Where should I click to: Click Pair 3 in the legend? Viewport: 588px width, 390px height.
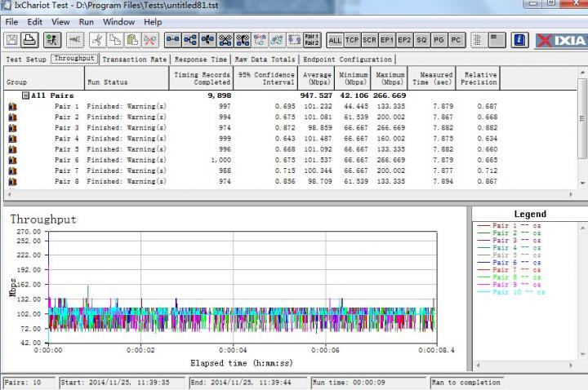509,241
